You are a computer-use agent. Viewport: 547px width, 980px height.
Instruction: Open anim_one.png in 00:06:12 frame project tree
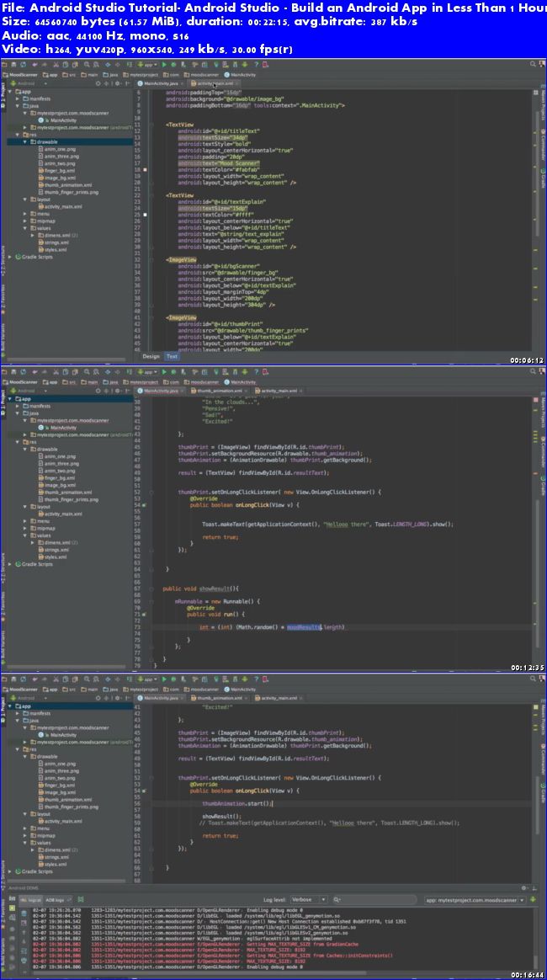[60, 149]
